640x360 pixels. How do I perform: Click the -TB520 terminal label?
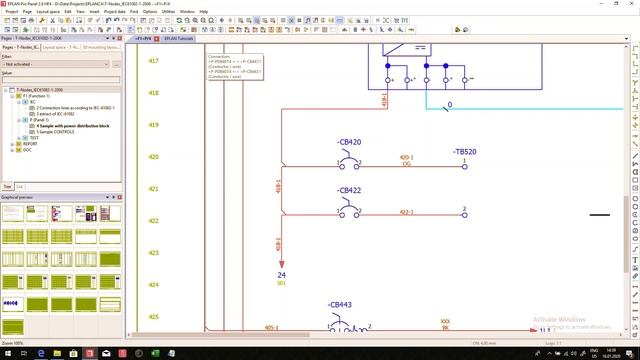(464, 152)
